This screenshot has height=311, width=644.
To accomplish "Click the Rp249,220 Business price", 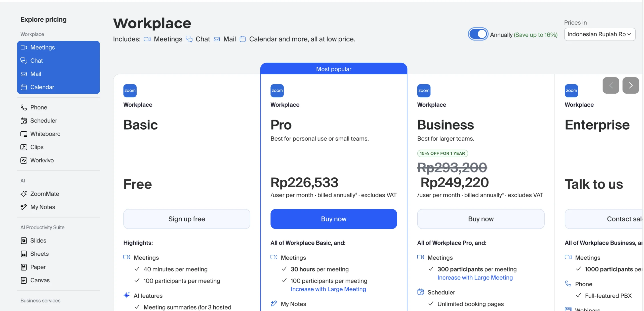I will click(455, 182).
